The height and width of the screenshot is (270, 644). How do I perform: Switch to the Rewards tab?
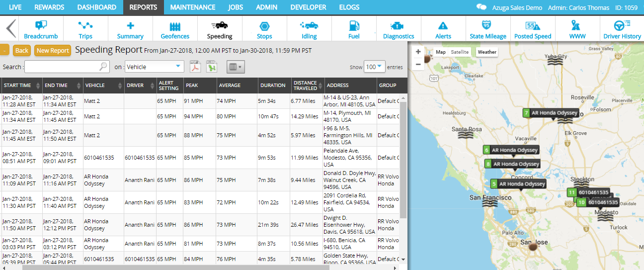click(x=50, y=7)
